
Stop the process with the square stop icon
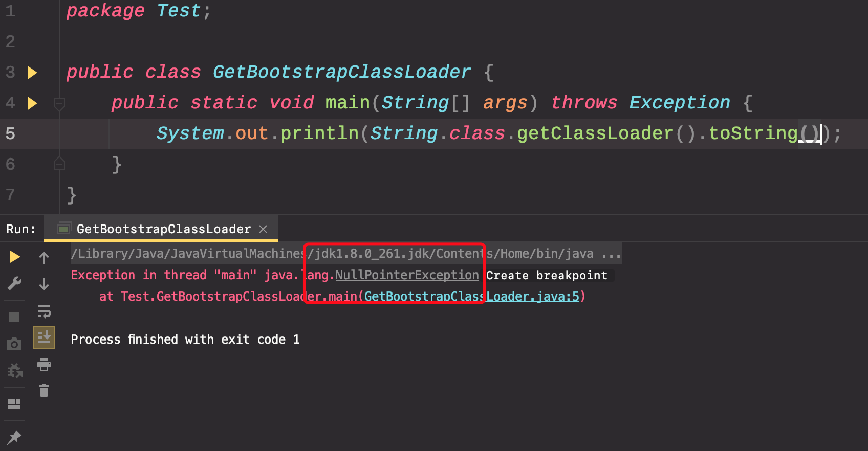(x=14, y=317)
